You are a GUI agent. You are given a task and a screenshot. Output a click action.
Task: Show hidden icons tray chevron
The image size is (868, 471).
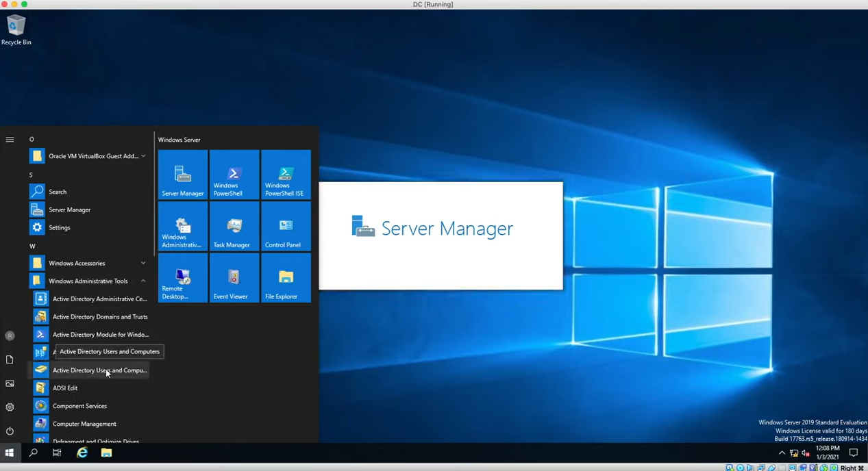pos(782,453)
